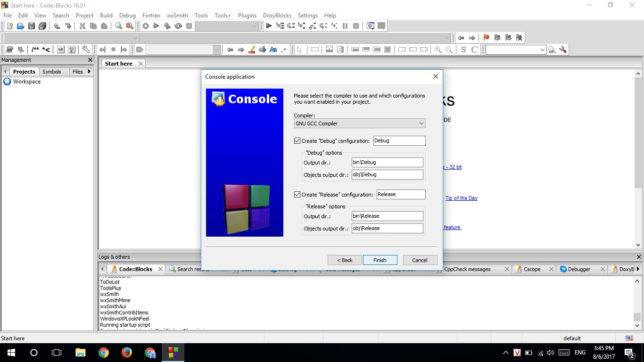Viewport: 644px width, 362px height.
Task: Click the Jump back arrow icon
Action: pos(461,38)
